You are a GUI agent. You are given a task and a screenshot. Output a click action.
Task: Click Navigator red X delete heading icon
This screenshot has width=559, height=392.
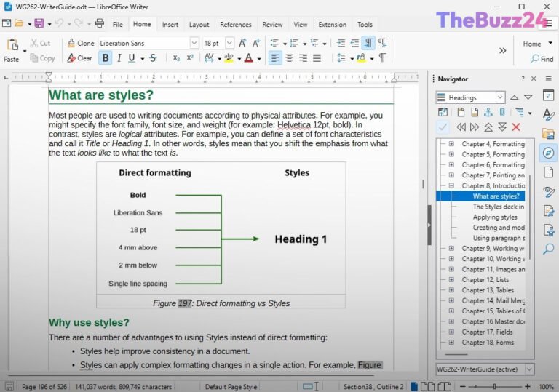(x=516, y=127)
